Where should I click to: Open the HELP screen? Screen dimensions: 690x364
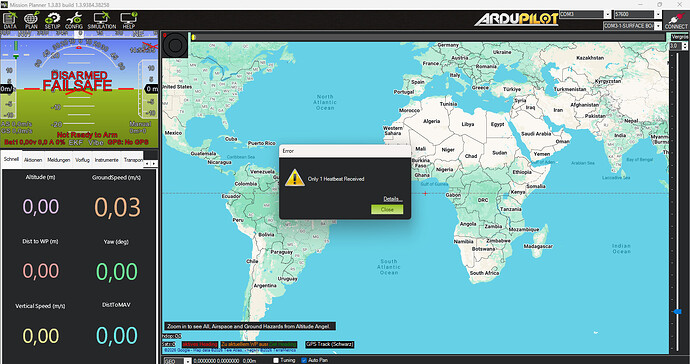pos(128,20)
